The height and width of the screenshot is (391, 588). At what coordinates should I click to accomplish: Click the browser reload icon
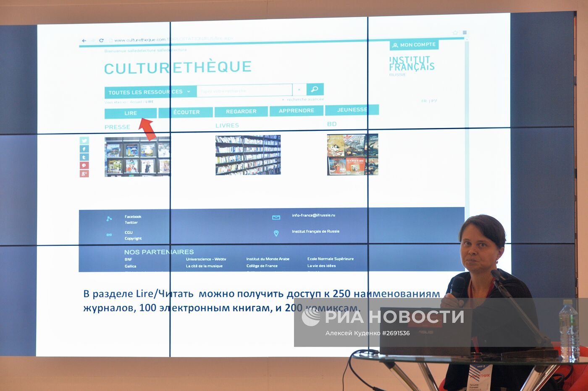(101, 41)
